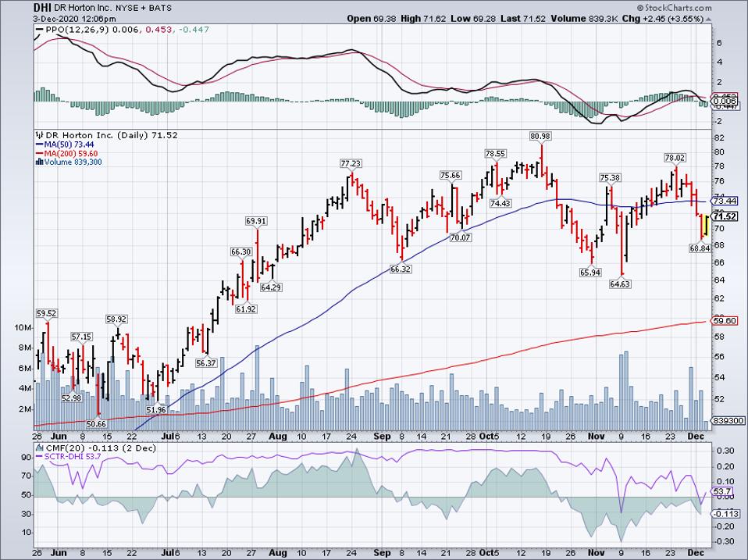Click the 50.66 low price label
Viewport: 748px width, 560px height.
click(96, 424)
